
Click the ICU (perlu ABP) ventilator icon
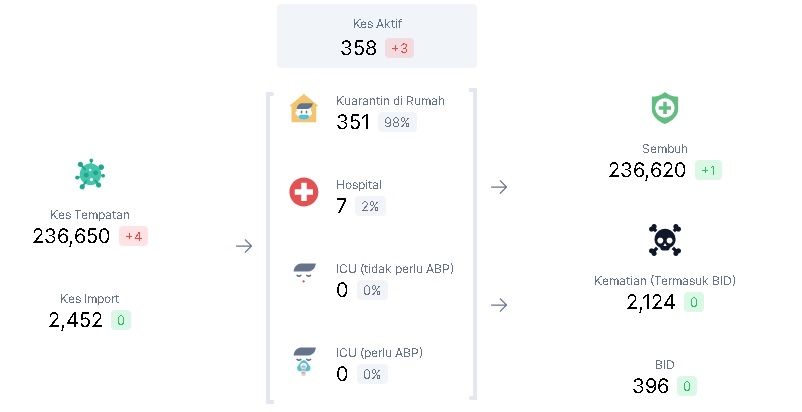pyautogui.click(x=303, y=359)
